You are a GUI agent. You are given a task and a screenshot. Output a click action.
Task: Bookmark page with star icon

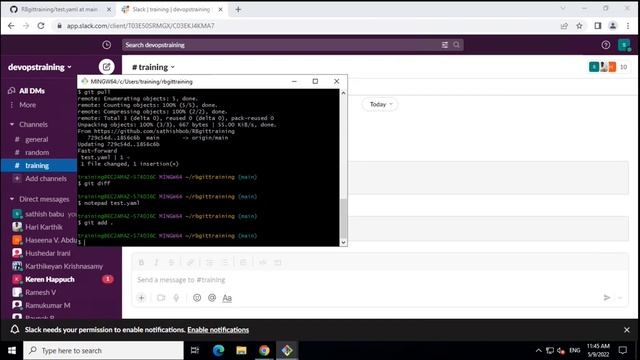pyautogui.click(x=579, y=26)
